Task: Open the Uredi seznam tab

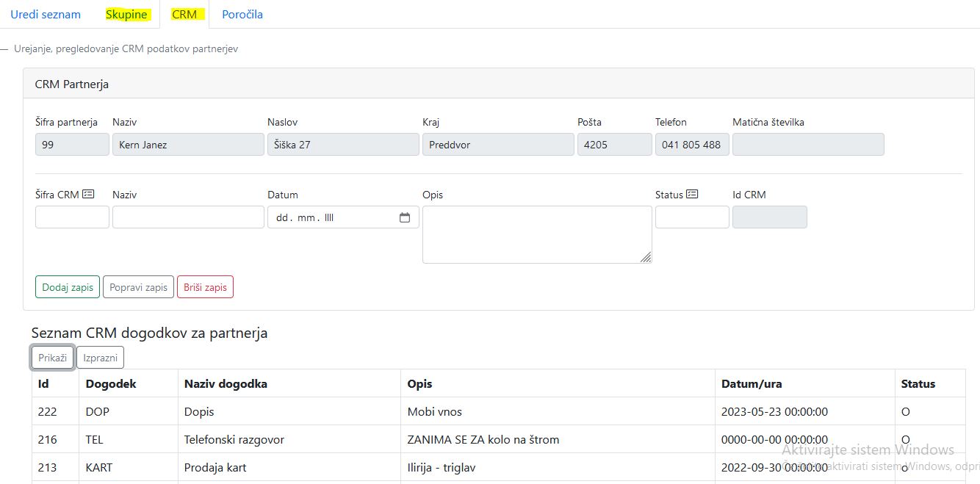Action: (46, 15)
